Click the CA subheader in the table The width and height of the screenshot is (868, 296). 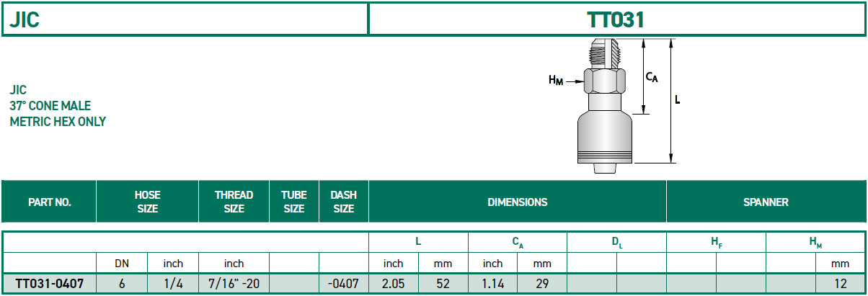[518, 243]
